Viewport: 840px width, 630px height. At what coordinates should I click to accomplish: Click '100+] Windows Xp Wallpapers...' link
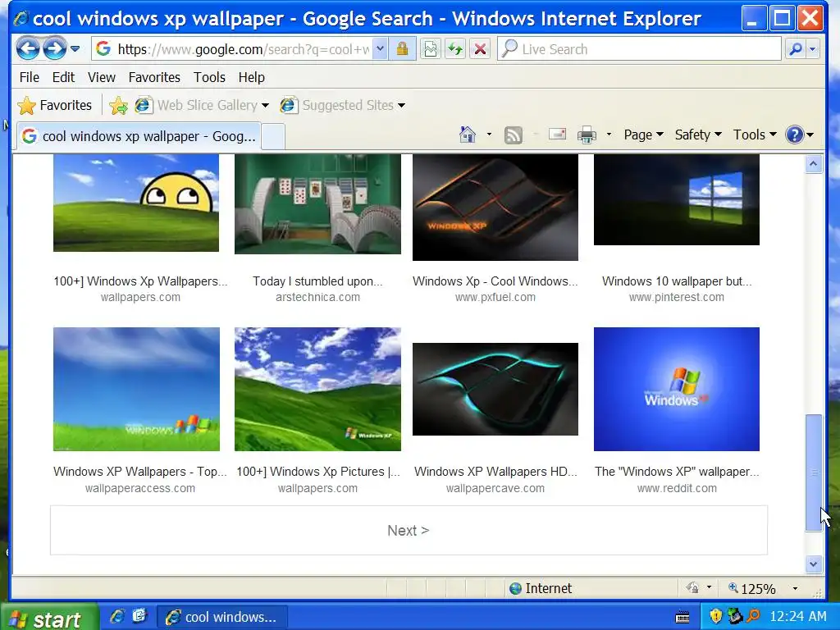click(x=140, y=281)
